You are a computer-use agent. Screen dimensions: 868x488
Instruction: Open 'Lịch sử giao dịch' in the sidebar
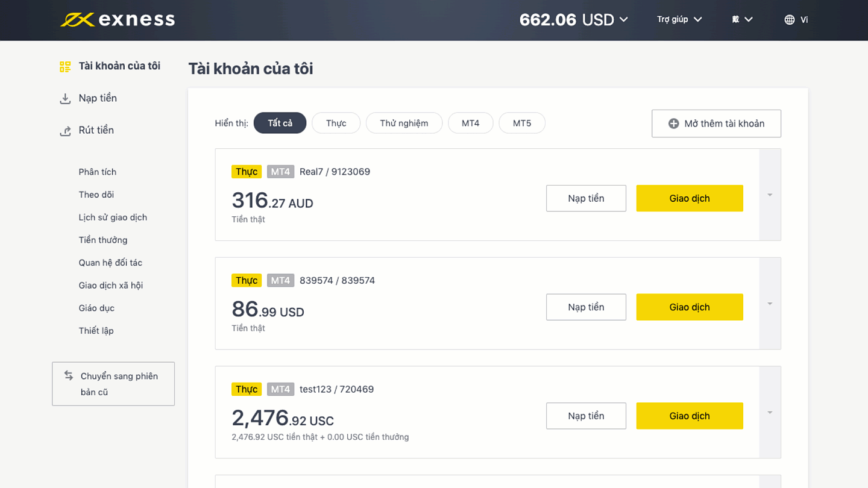coord(113,217)
